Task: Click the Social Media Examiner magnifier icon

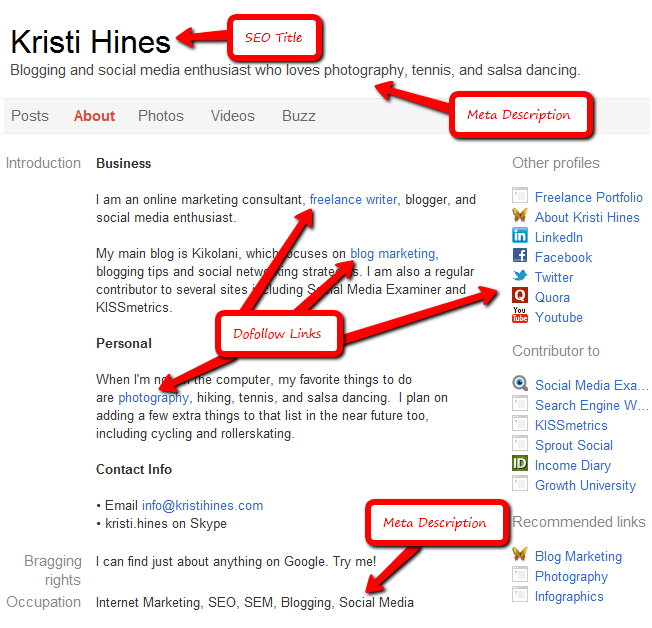Action: (520, 383)
